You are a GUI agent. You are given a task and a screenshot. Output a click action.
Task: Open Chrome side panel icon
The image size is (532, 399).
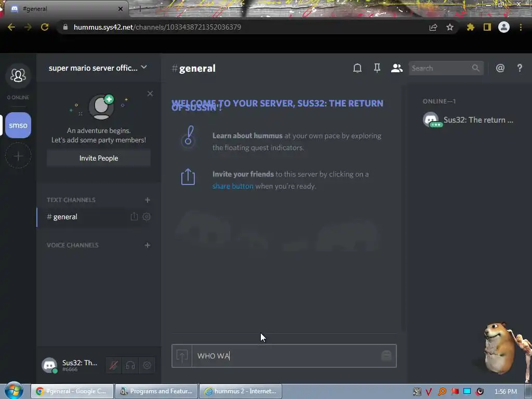point(487,27)
